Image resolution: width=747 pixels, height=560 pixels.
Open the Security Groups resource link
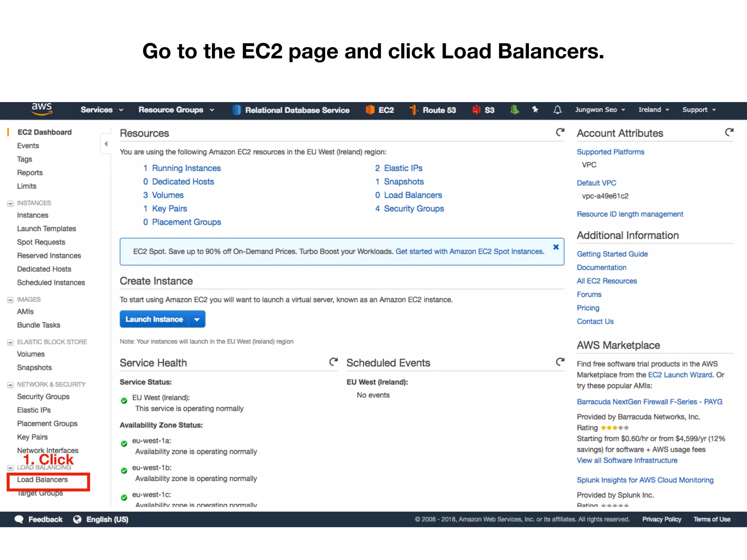(x=414, y=209)
